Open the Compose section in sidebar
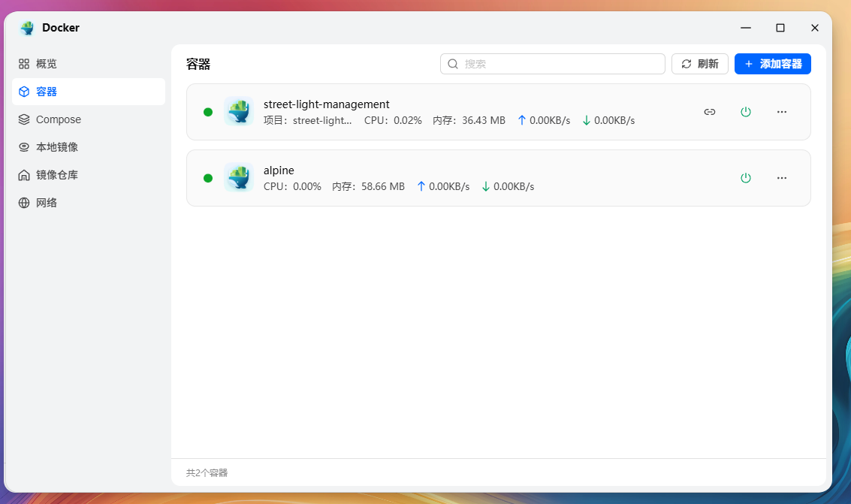Viewport: 851px width, 504px height. tap(57, 119)
